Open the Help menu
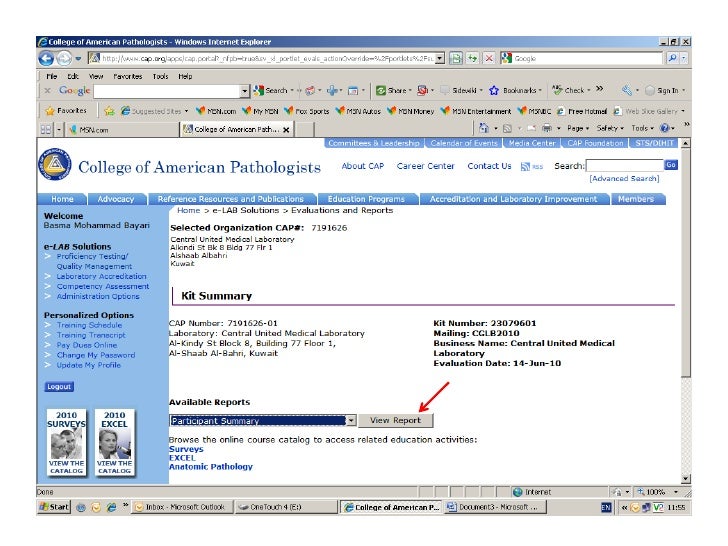This screenshot has width=728, height=546. [x=185, y=76]
